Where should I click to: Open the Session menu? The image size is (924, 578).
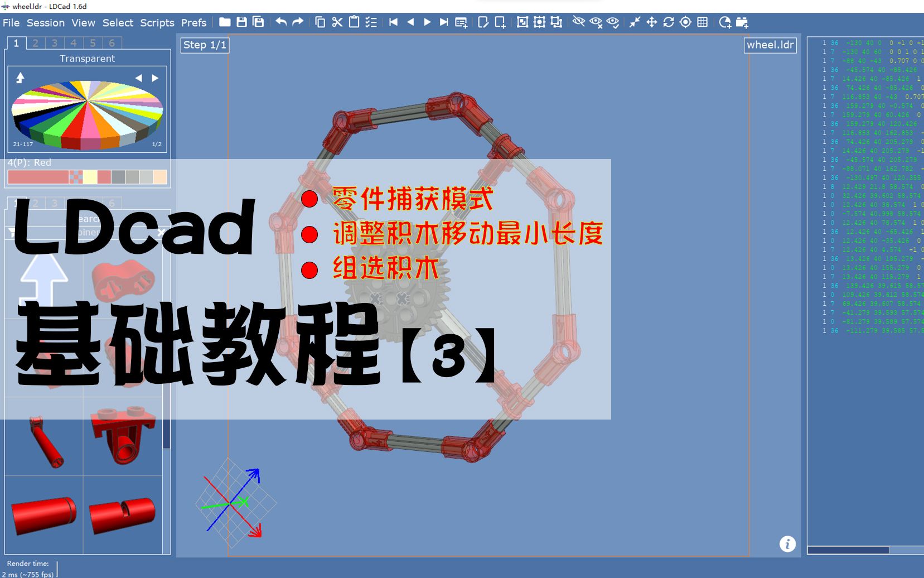pyautogui.click(x=46, y=23)
